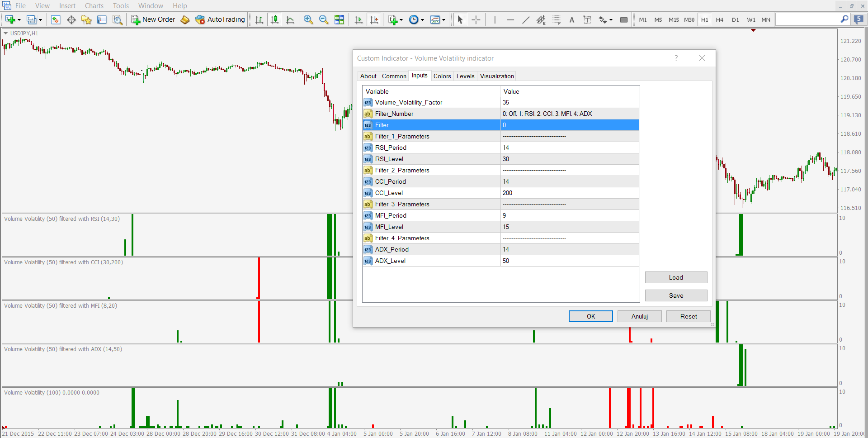
Task: Toggle AutoTrading on or off
Action: click(220, 19)
